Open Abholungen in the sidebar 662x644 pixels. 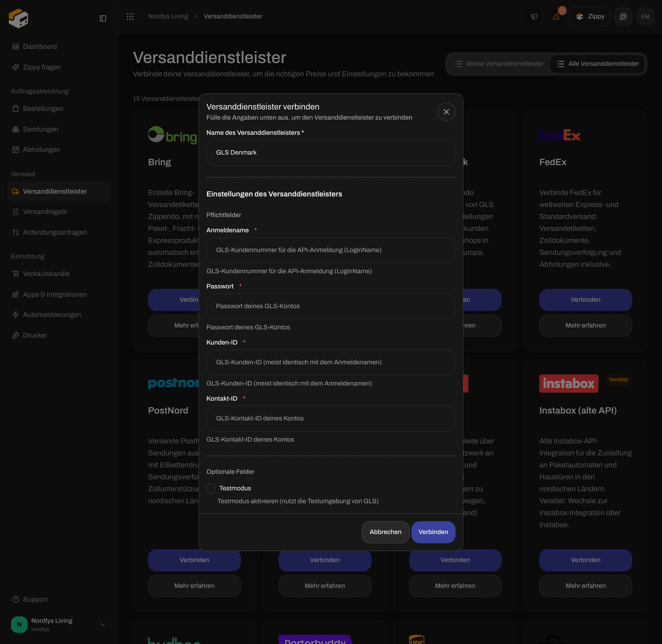(59, 149)
